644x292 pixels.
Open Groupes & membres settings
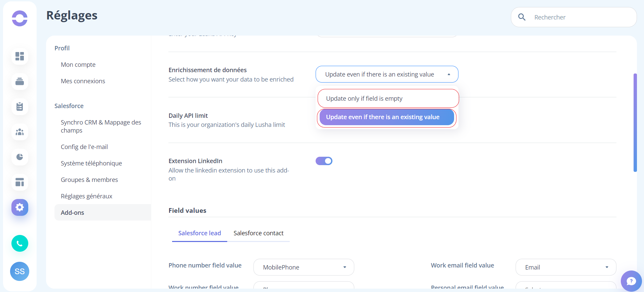pos(89,180)
